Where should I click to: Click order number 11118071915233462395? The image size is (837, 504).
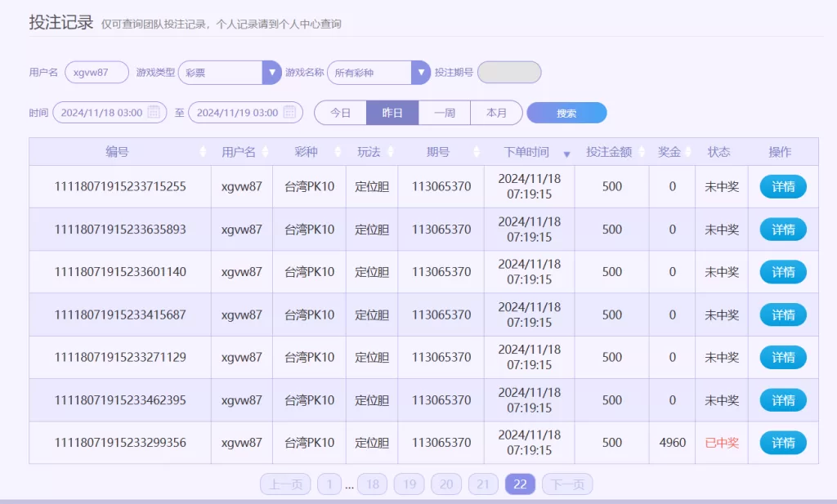pos(120,400)
